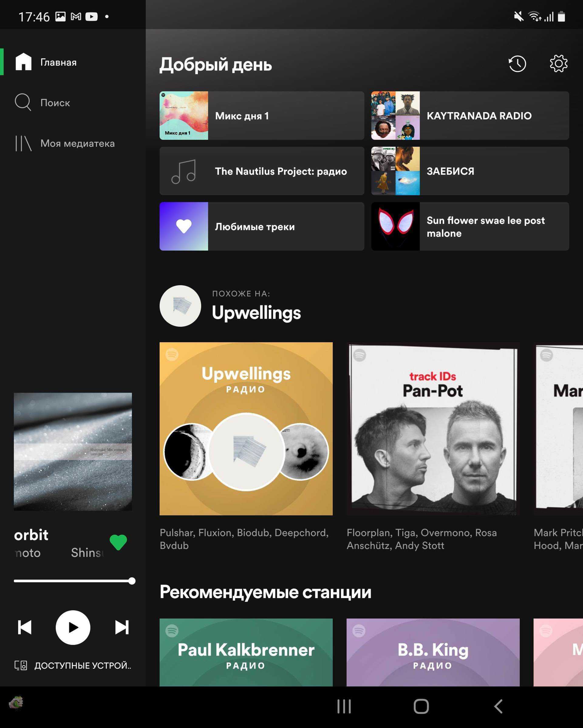
Task: Open settings gear icon
Action: 558,63
